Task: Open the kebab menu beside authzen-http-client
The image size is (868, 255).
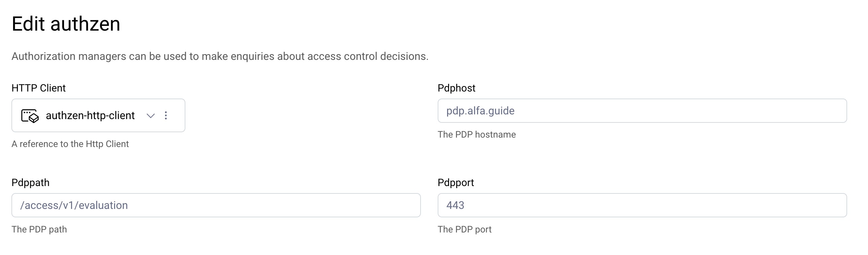Action: pos(166,115)
